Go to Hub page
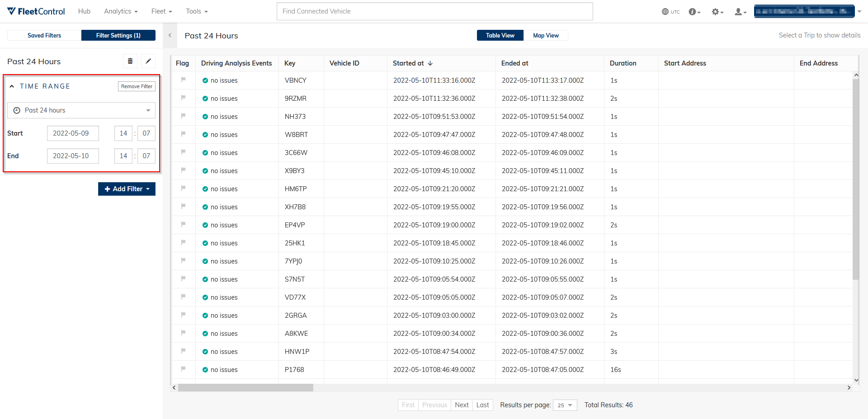Viewport: 868px width, 419px height. (x=84, y=11)
